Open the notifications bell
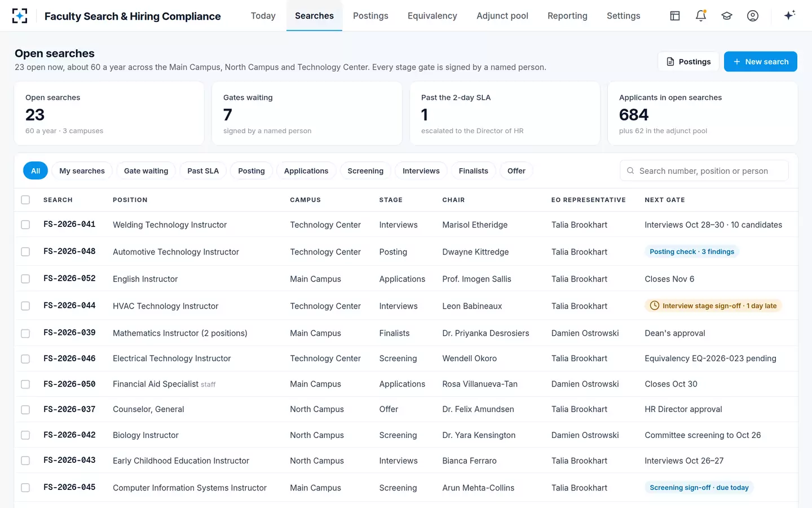812x508 pixels. click(701, 16)
